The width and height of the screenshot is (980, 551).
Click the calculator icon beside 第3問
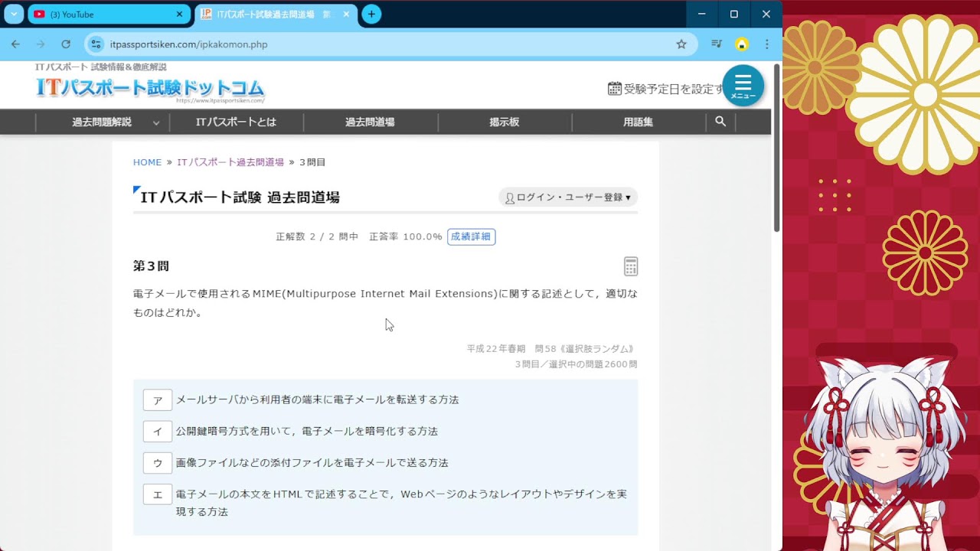pos(630,266)
